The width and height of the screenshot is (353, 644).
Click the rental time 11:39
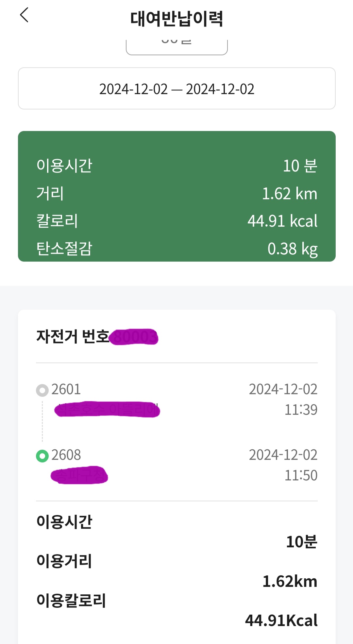(301, 410)
